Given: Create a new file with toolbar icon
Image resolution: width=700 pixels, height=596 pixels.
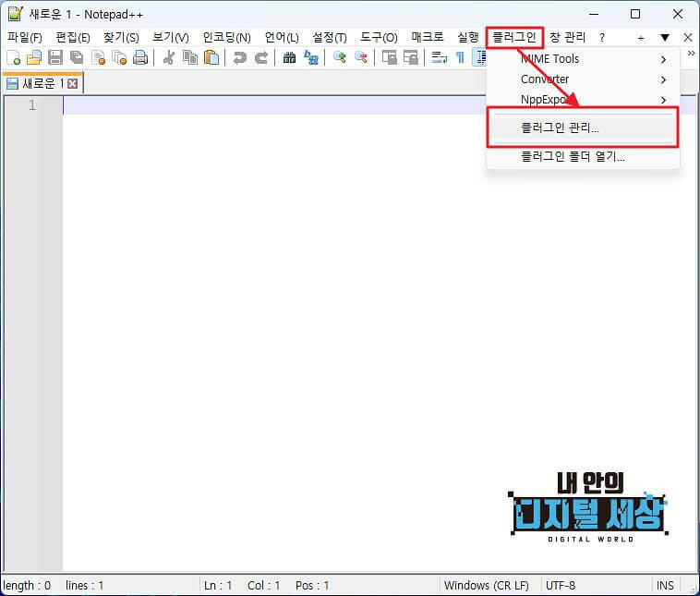Looking at the screenshot, I should 14,57.
